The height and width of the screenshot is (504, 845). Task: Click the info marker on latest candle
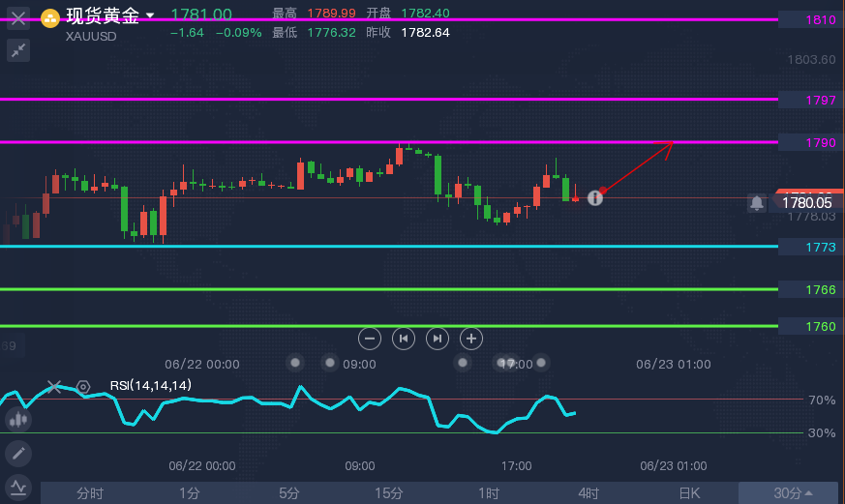[x=595, y=198]
